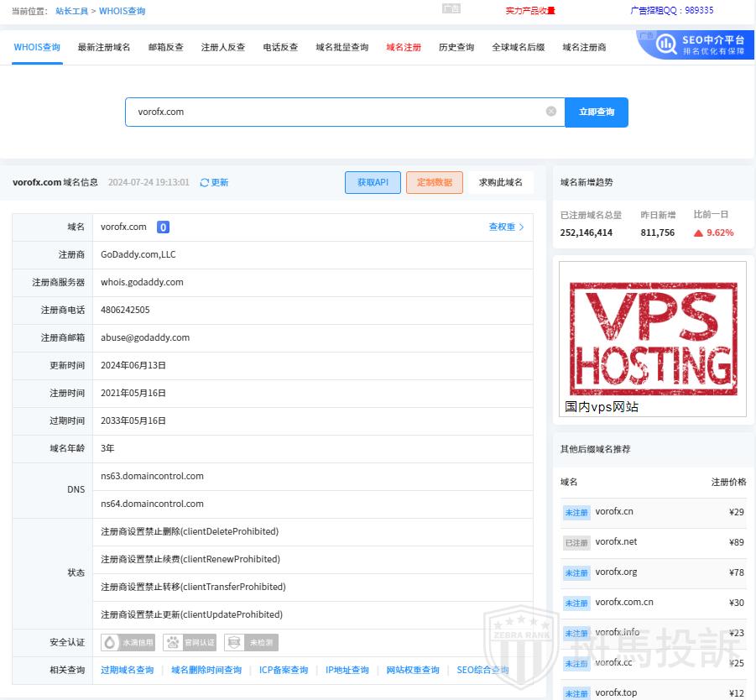Click the red upward trend arrow
Screen dimensions: 756x700
coord(698,233)
